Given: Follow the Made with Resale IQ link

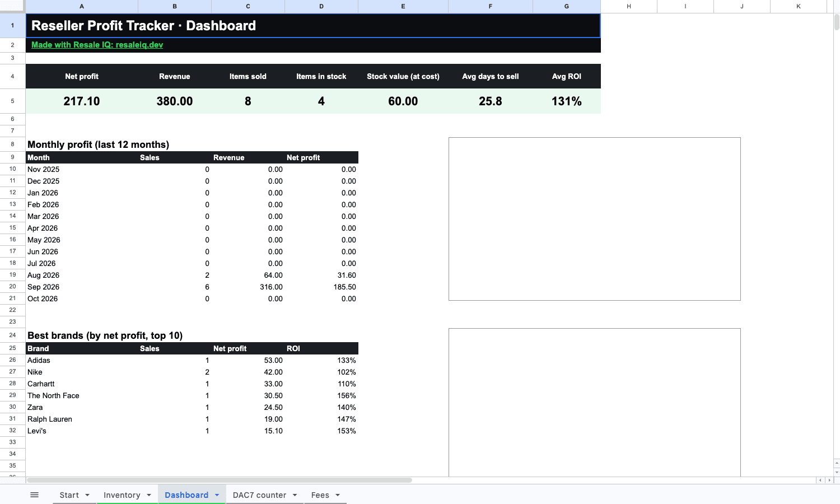Looking at the screenshot, I should point(97,45).
